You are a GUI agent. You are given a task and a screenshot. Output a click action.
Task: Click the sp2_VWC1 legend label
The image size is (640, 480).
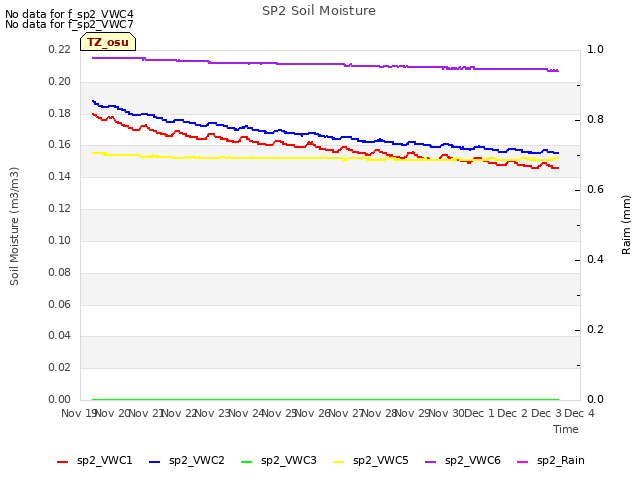click(x=104, y=460)
